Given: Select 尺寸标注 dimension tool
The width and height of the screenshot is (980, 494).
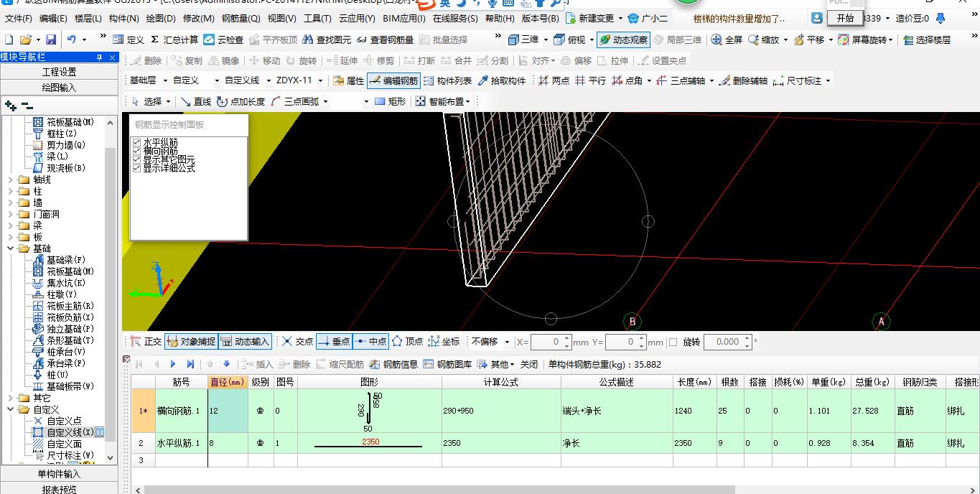Looking at the screenshot, I should 797,80.
